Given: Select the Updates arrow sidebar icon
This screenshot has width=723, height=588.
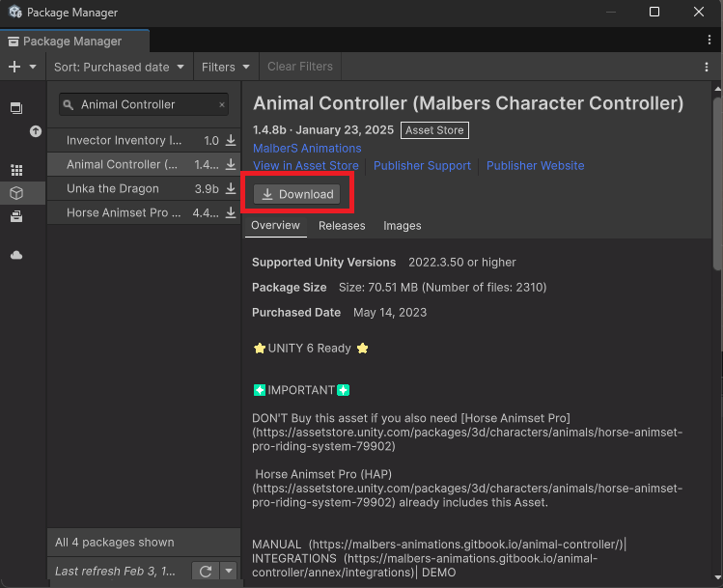Looking at the screenshot, I should [x=36, y=131].
